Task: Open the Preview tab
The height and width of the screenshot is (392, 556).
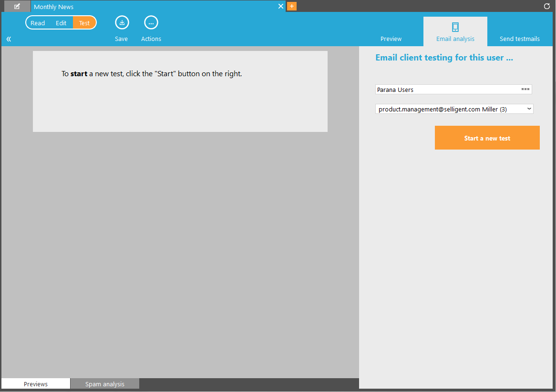Action: click(391, 39)
